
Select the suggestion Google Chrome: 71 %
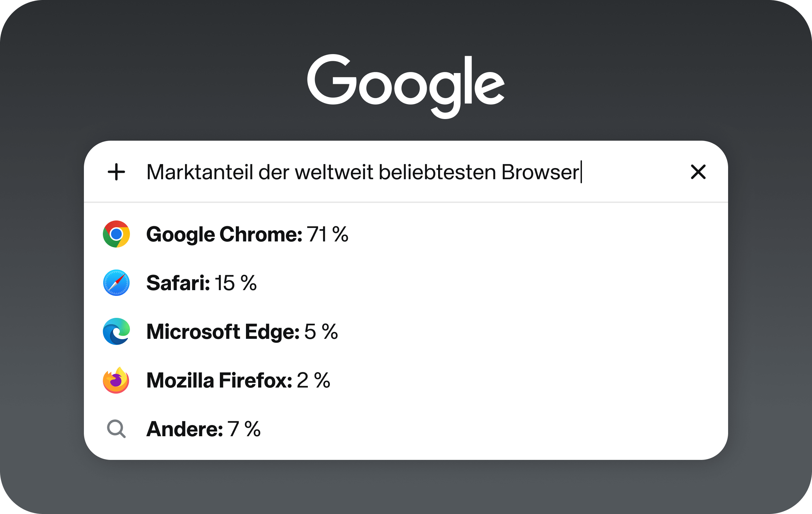coord(247,234)
